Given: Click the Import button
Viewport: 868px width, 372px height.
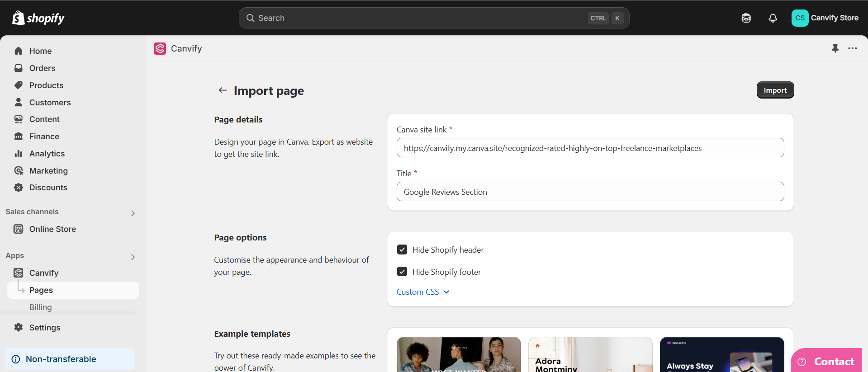Looking at the screenshot, I should pos(775,90).
